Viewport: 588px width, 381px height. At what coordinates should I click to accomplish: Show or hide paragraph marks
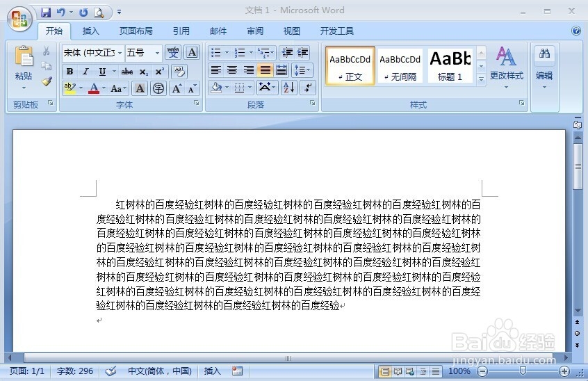(308, 88)
